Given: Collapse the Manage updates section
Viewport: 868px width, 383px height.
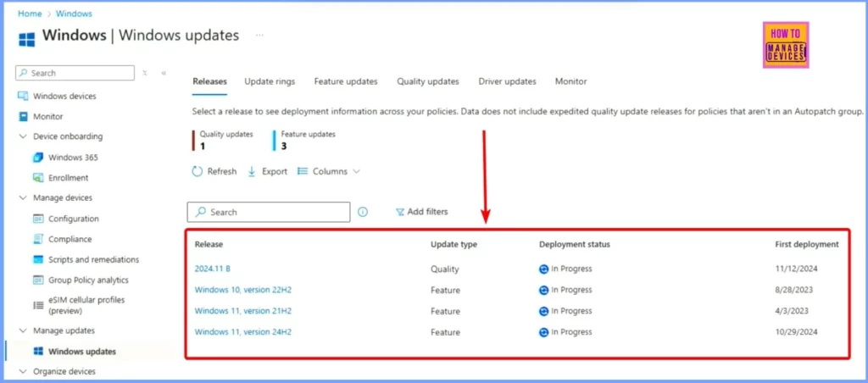Looking at the screenshot, I should (23, 330).
